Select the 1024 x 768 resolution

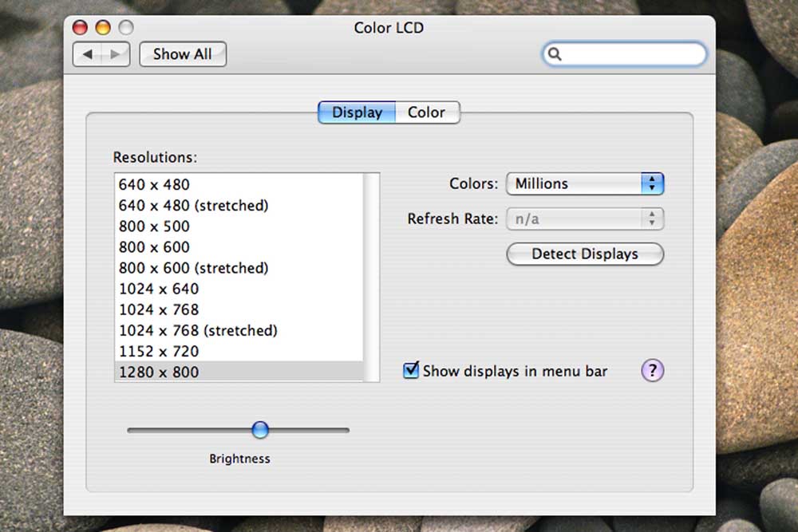[x=159, y=309]
